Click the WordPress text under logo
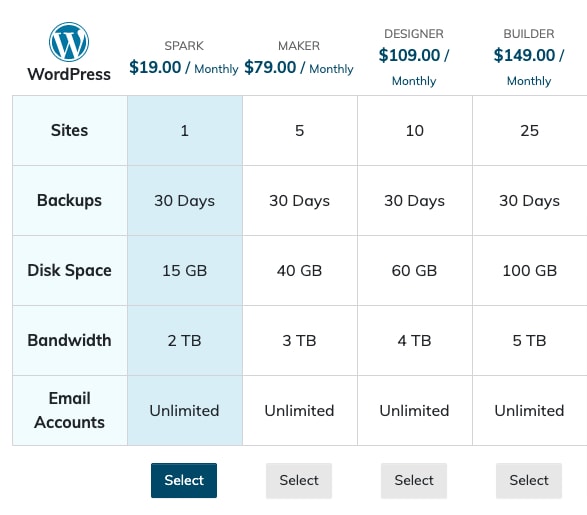The height and width of the screenshot is (515, 587). [69, 74]
